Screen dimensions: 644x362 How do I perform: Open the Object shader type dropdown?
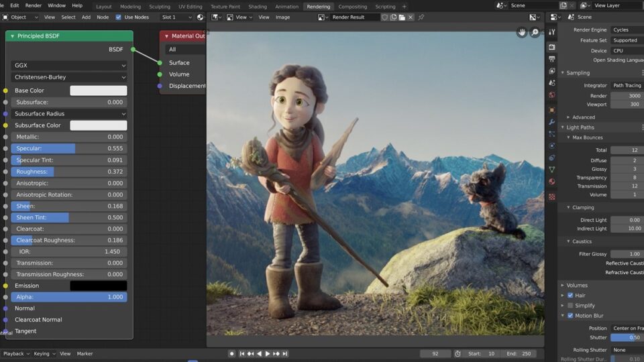[x=20, y=17]
